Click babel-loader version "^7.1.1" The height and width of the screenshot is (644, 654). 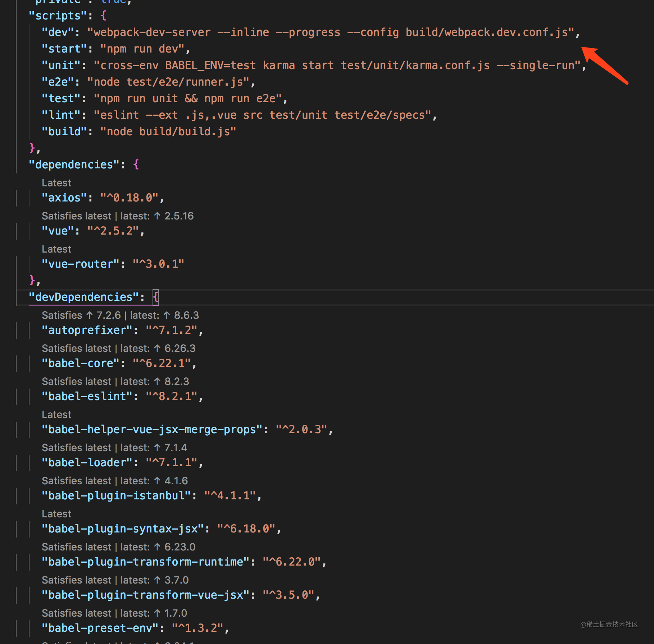click(172, 463)
